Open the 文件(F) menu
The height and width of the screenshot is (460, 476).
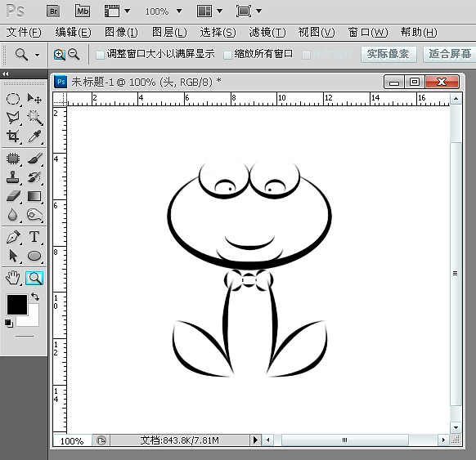(x=24, y=32)
